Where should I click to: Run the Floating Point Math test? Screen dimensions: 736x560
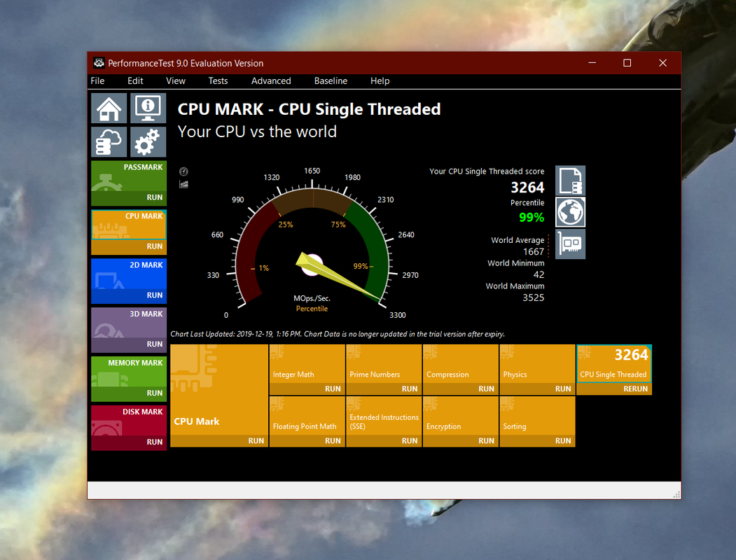tap(307, 441)
